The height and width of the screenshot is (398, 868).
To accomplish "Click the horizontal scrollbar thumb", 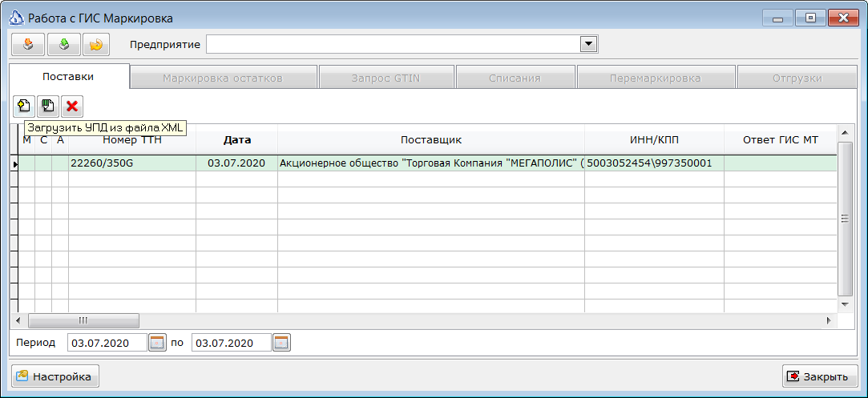I will pos(83,320).
